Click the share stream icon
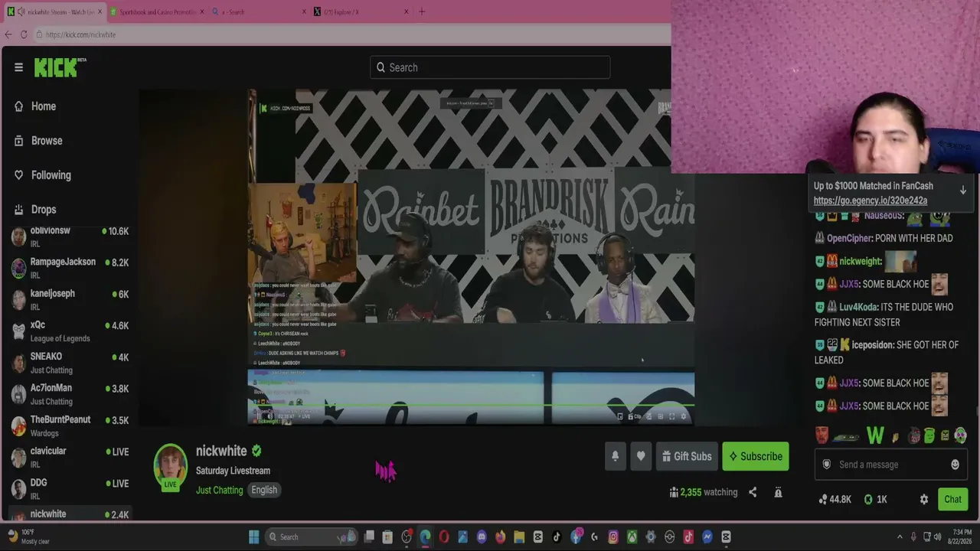This screenshot has width=980, height=551. pyautogui.click(x=753, y=492)
